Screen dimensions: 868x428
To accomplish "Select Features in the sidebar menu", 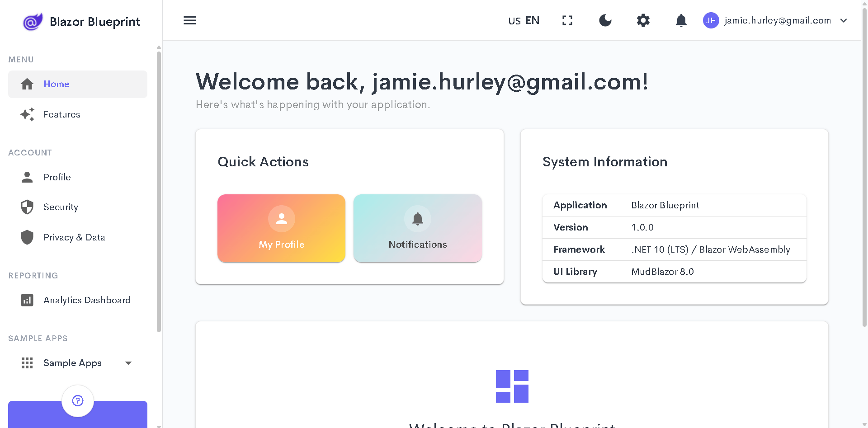I will 62,114.
